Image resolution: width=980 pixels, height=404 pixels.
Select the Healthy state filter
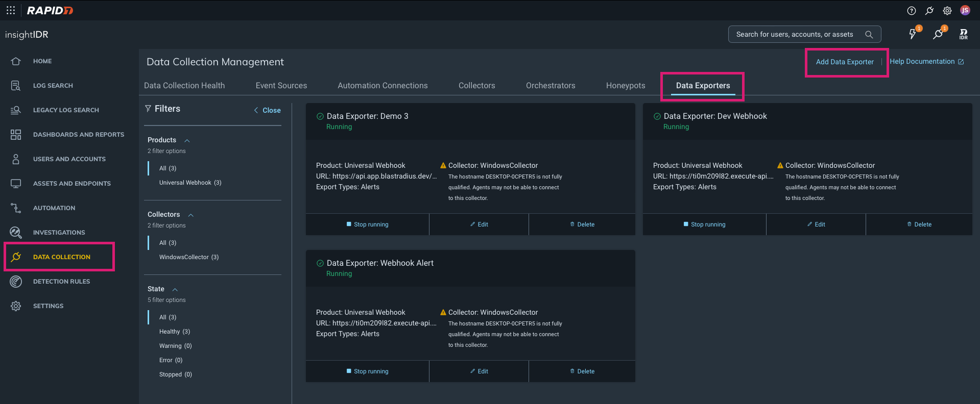pos(174,332)
